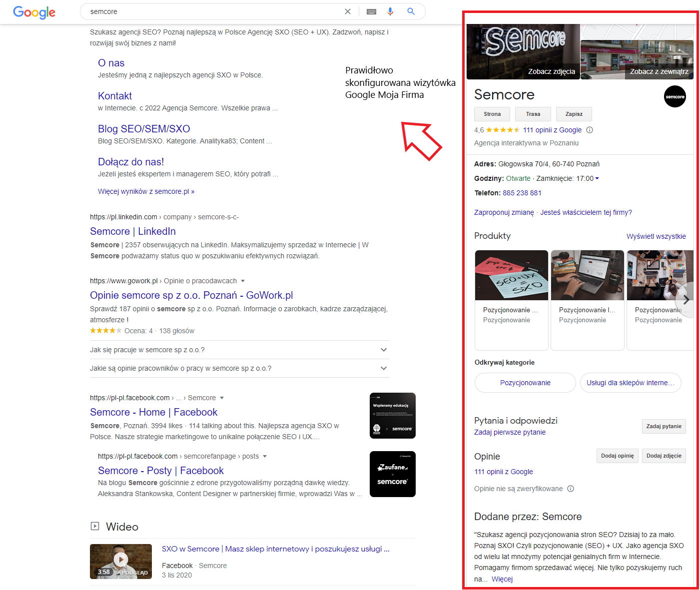Open the O nas sitelink
This screenshot has width=700, height=590.
pos(111,63)
